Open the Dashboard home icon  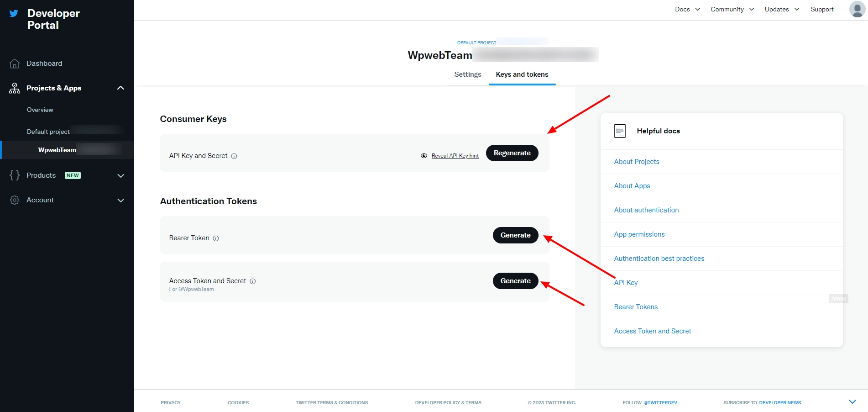[x=15, y=63]
